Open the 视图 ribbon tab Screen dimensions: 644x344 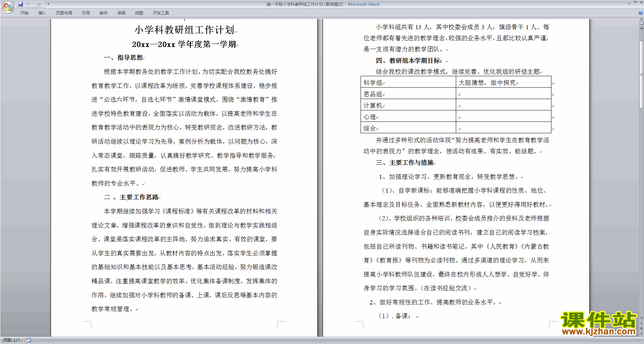[139, 13]
